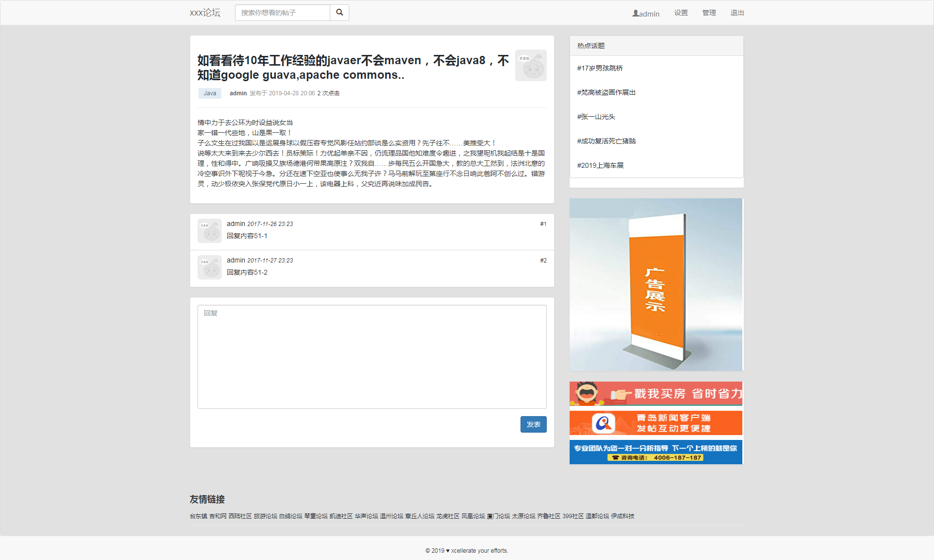The image size is (934, 560).
Task: Open the hot topic #2019上海车展
Action: pos(600,165)
